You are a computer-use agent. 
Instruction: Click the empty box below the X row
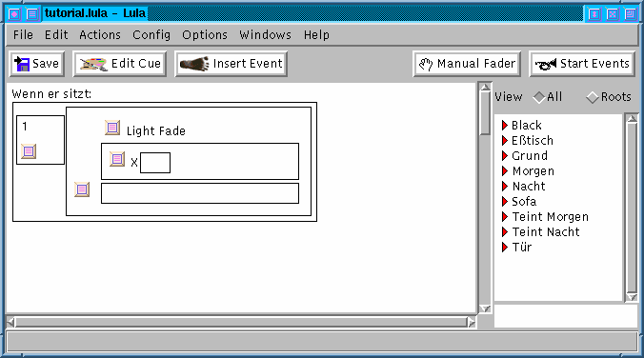[x=200, y=193]
